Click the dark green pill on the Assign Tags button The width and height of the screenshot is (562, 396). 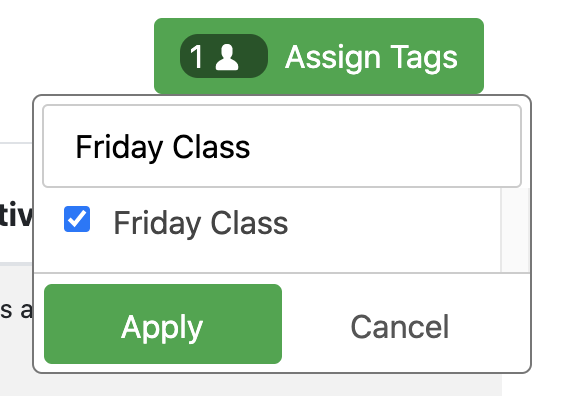[x=224, y=56]
